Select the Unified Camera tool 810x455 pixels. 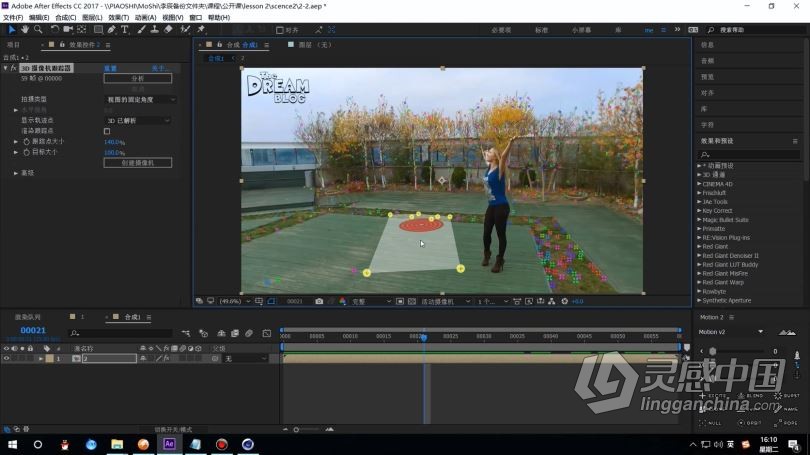(x=68, y=30)
